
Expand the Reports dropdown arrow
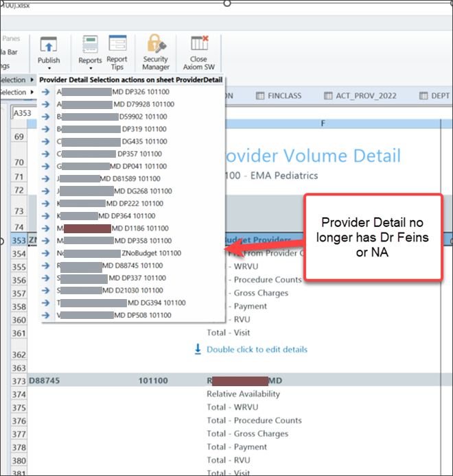click(x=90, y=69)
